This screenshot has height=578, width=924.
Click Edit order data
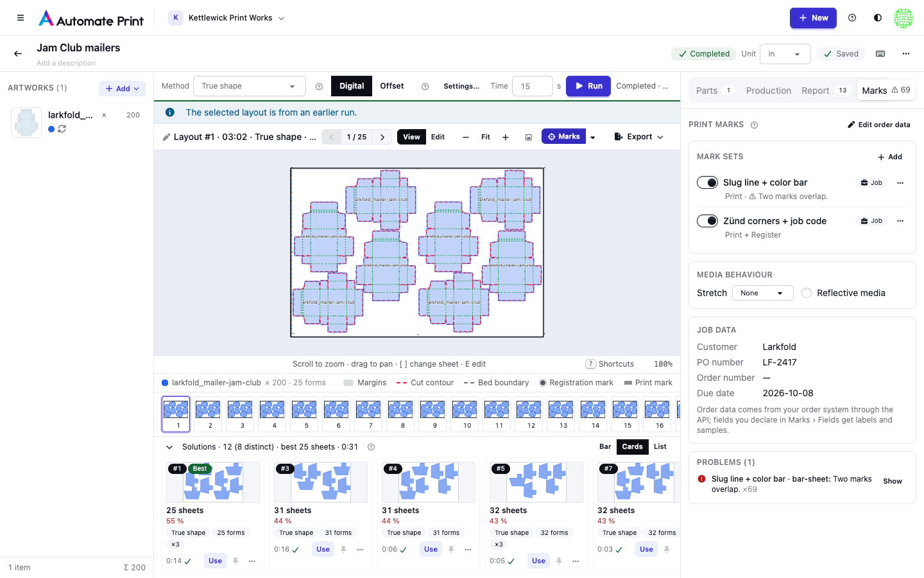point(879,125)
